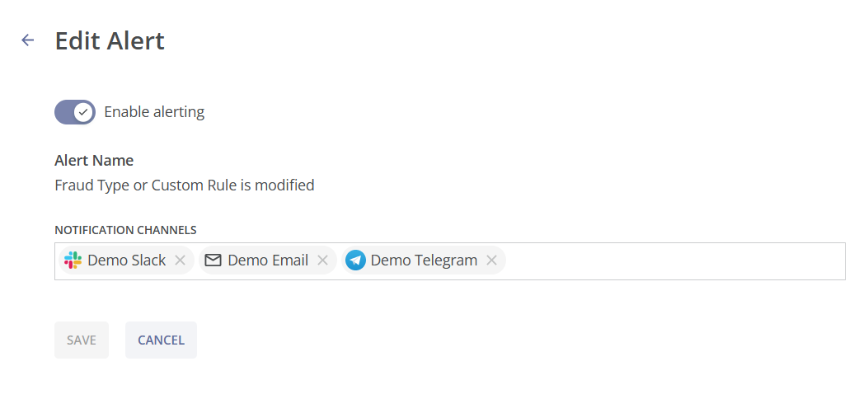Viewport: 868px width, 413px height.
Task: Select the Demo Telegram chip label
Action: [424, 260]
